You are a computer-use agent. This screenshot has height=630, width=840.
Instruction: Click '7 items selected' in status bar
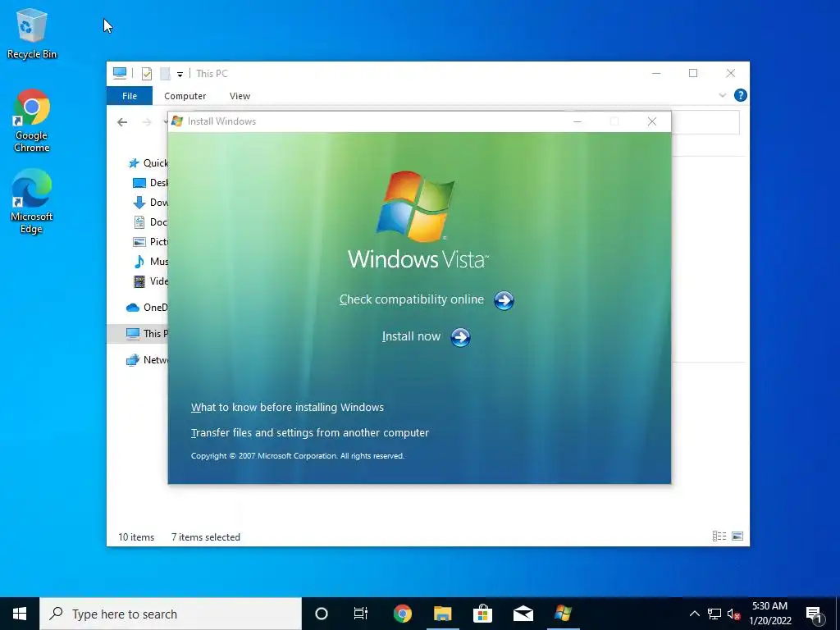click(x=206, y=536)
